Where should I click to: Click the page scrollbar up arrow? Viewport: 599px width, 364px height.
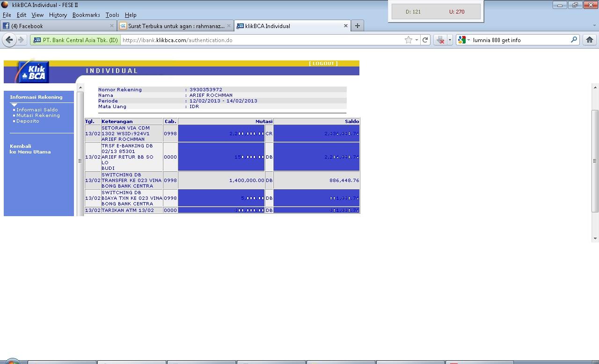pos(595,87)
